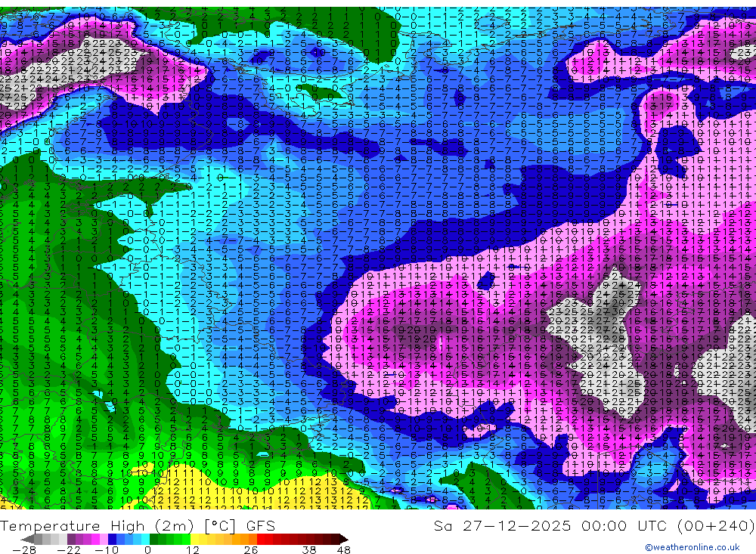Click the 0 legend label
756x554 pixels.
pyautogui.click(x=147, y=549)
